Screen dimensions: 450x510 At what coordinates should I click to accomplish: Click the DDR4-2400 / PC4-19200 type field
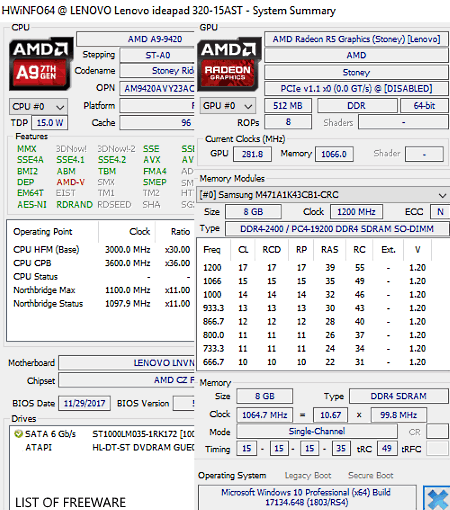337,229
